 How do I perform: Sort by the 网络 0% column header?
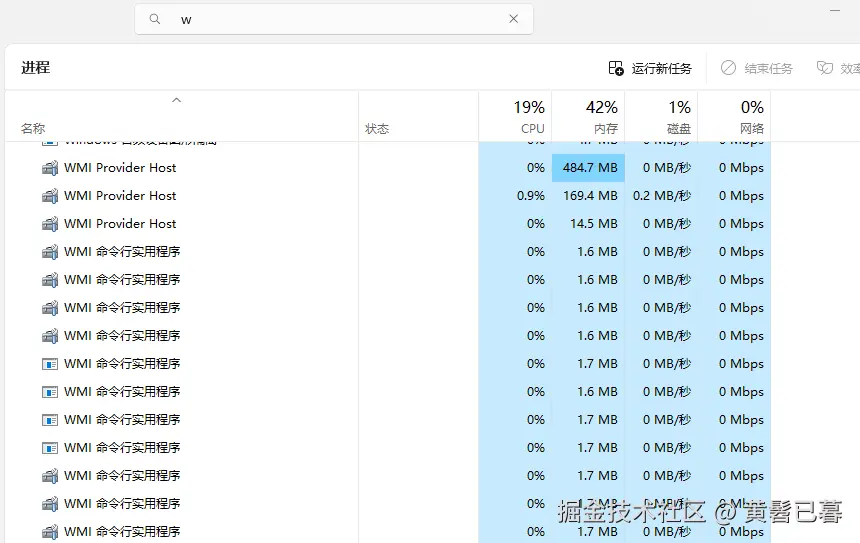(734, 116)
